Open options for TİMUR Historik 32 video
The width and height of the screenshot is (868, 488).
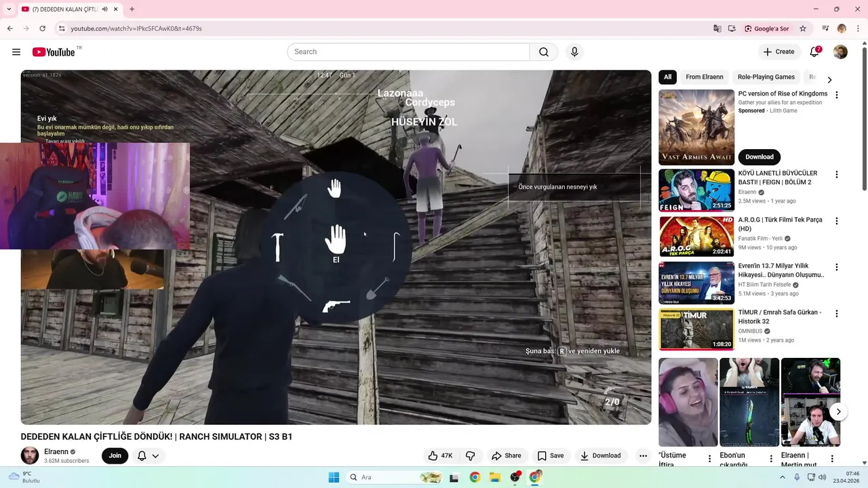pos(836,314)
